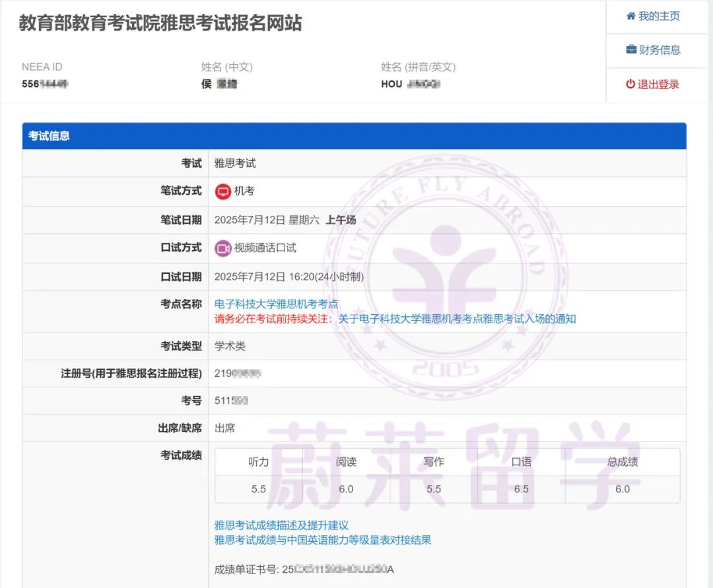Click the 写作 score column header
This screenshot has height=588, width=713.
coord(434,462)
